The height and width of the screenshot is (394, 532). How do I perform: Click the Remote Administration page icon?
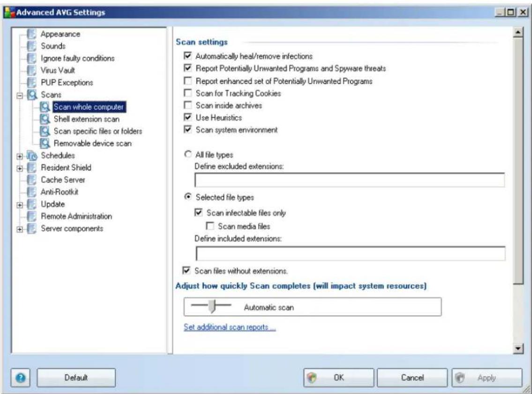(31, 216)
